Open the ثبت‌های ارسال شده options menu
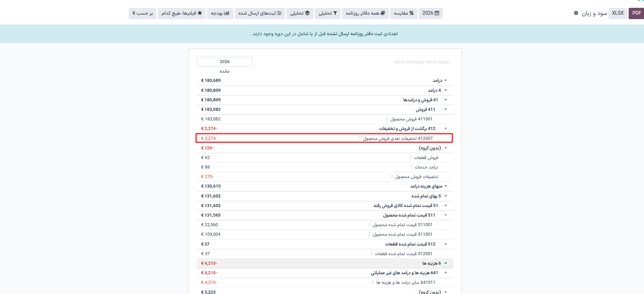 pos(260,13)
